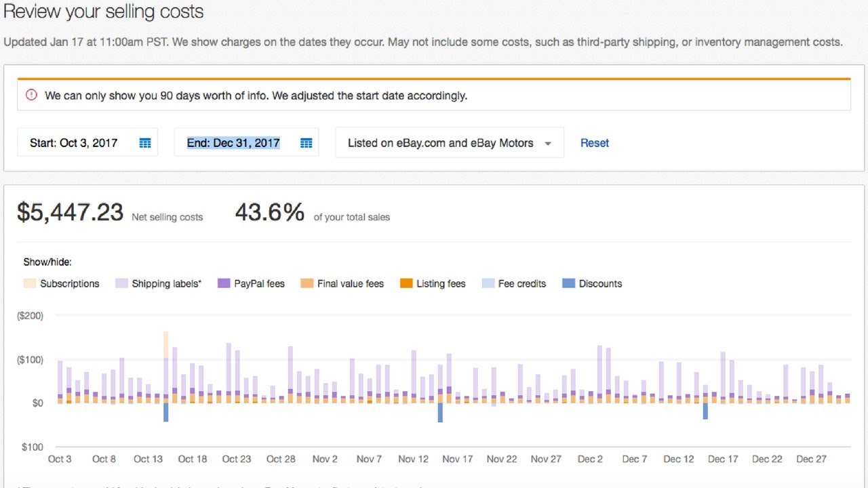
Task: Toggle the Discounts legend series
Action: (600, 284)
